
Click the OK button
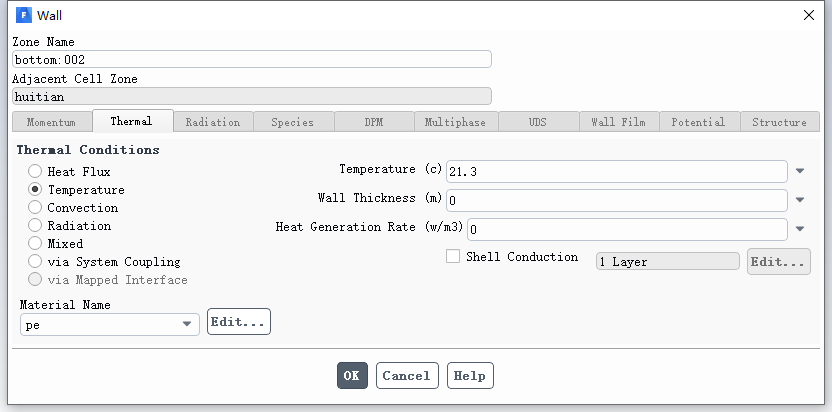point(352,376)
